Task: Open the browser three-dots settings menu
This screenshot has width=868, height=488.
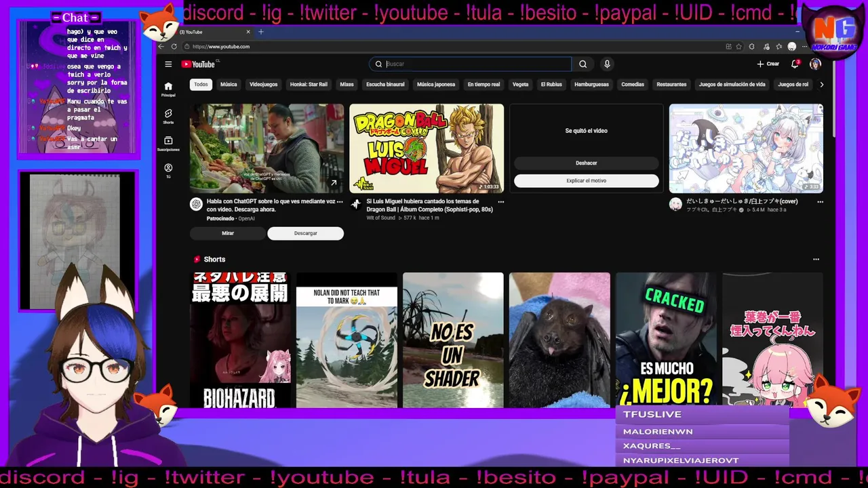Action: pyautogui.click(x=805, y=46)
